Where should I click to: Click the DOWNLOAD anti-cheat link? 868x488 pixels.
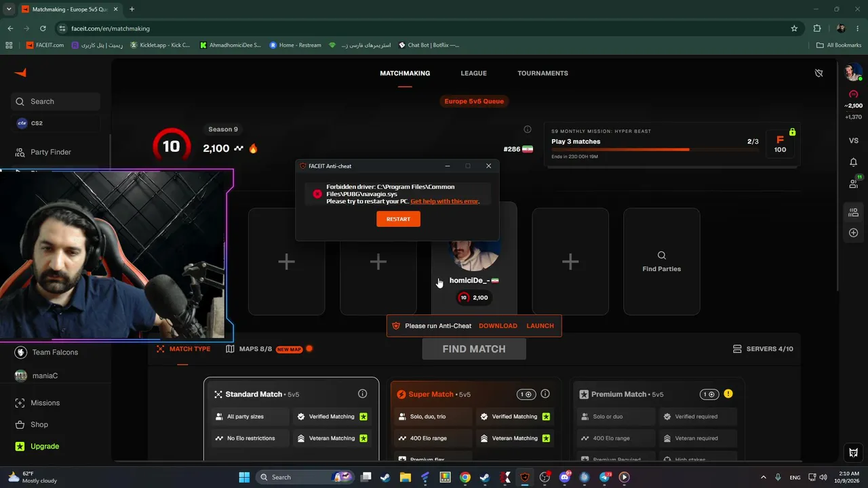[498, 326]
